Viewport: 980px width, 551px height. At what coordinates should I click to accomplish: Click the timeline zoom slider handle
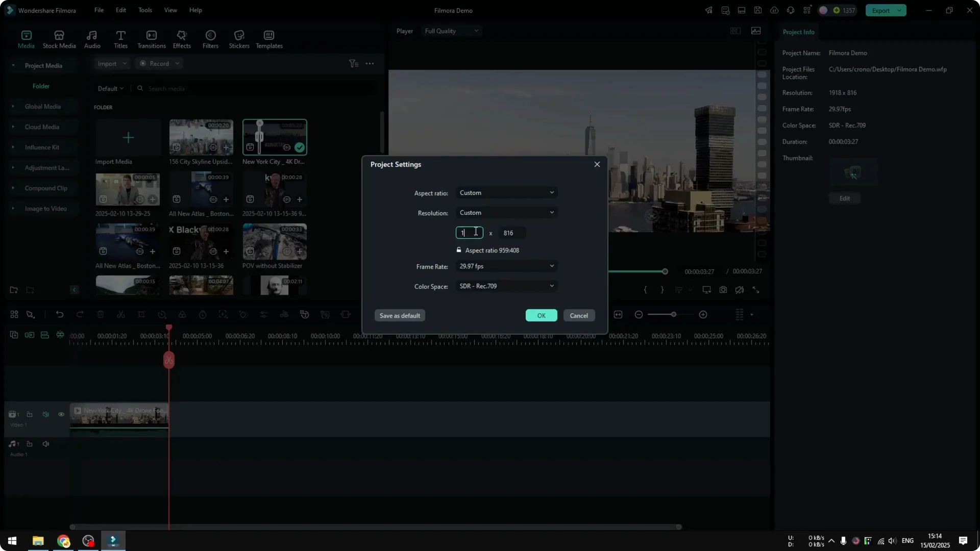[674, 315]
